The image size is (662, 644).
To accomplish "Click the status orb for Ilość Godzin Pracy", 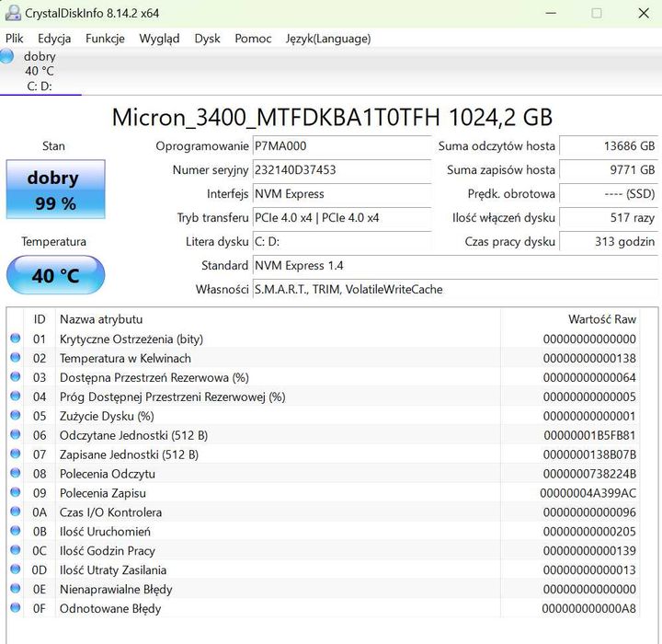I will click(15, 550).
